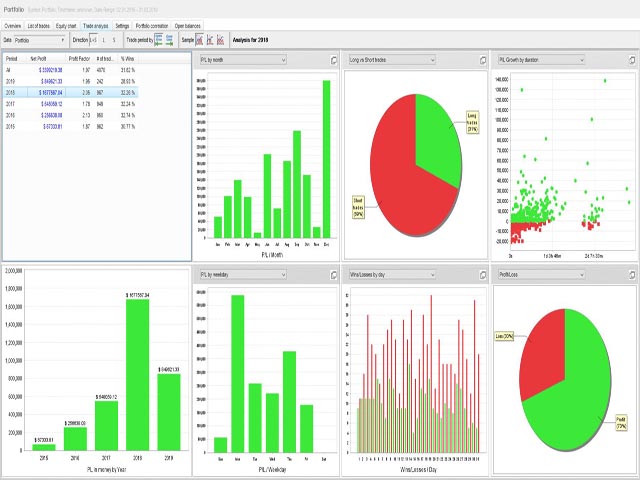
Task: Select first red Sample chart icon
Action: [200, 40]
